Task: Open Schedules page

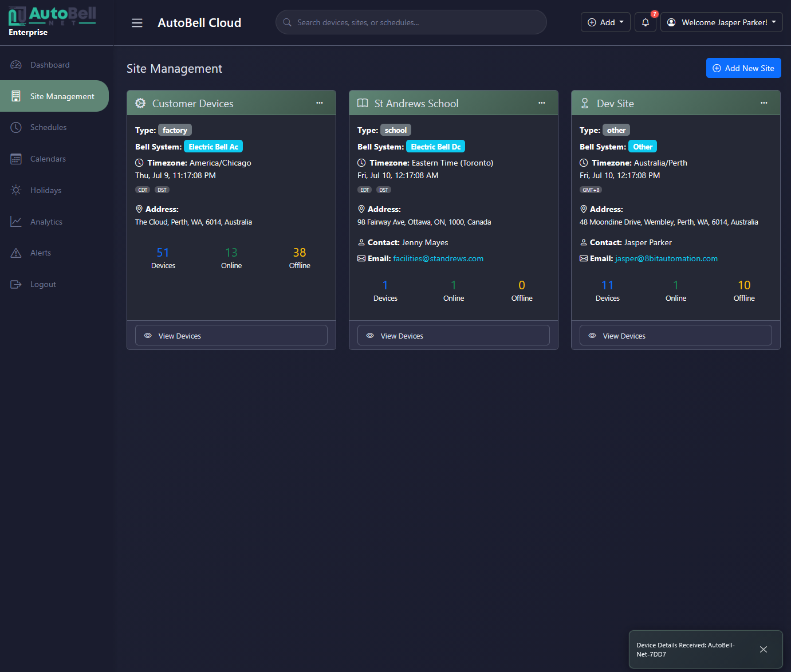Action: (x=54, y=127)
